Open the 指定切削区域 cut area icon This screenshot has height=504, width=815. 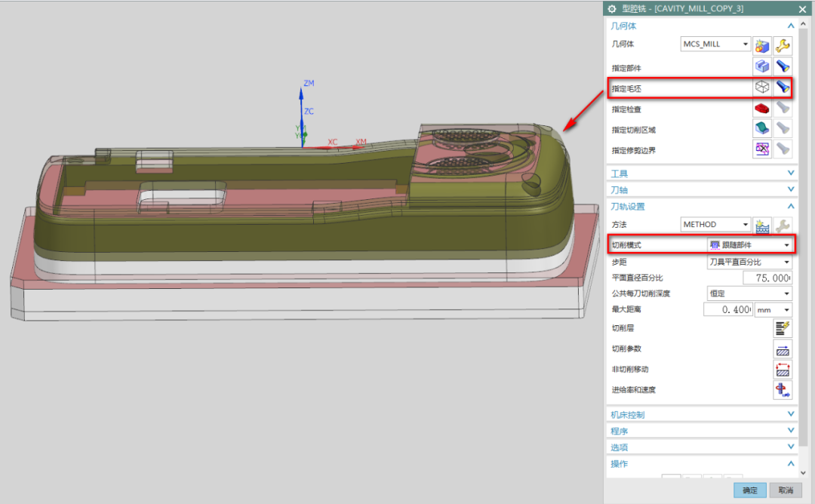pos(762,129)
